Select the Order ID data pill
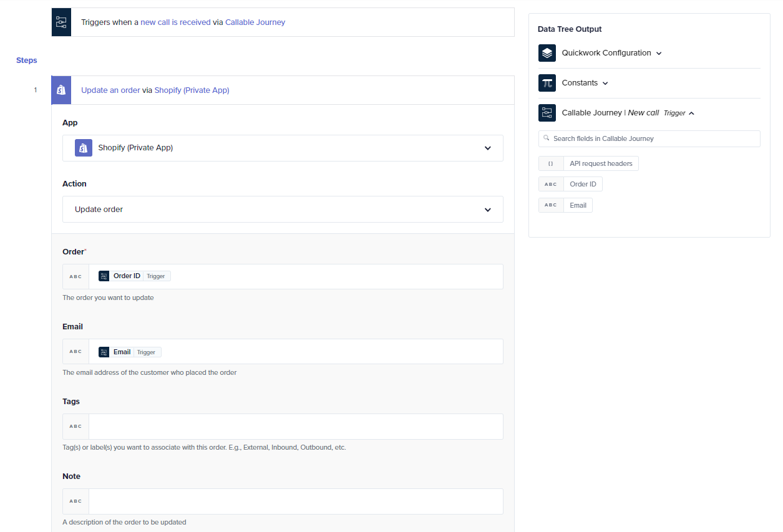 [x=570, y=184]
